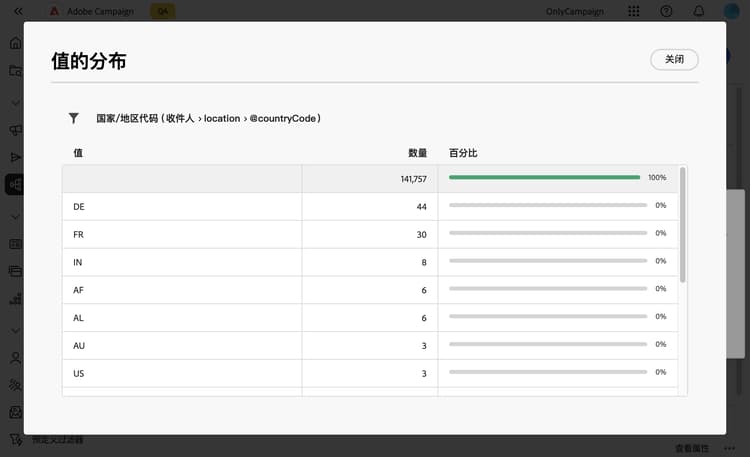Select the AL value row
750x457 pixels.
click(370, 318)
